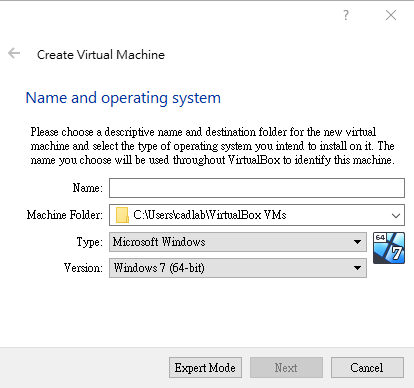414x388 pixels.
Task: Click the greyed-out Next button
Action: click(286, 368)
